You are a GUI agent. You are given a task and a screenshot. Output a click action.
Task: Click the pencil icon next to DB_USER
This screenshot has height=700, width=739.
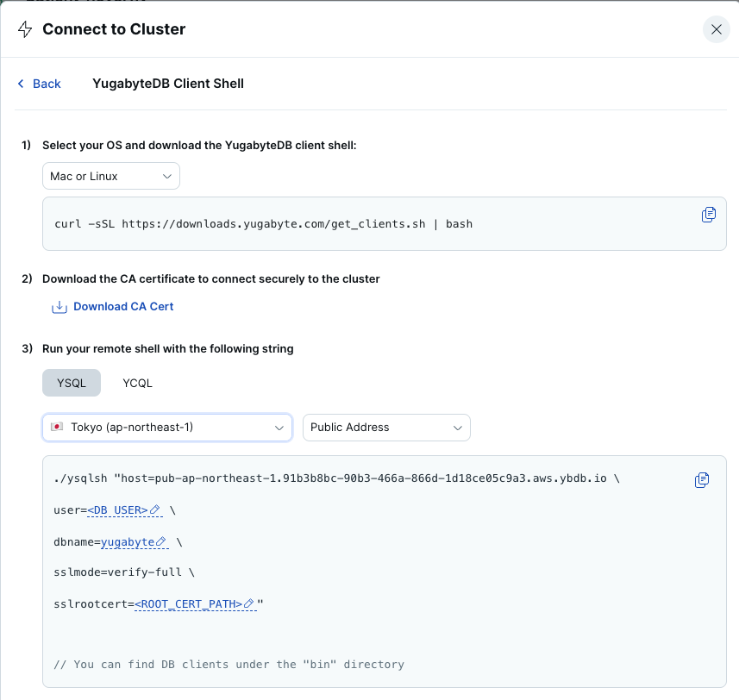[x=154, y=509]
